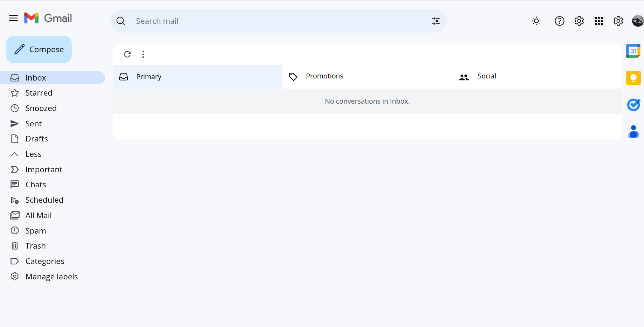Open Gmail settings gear
The width and height of the screenshot is (644, 327).
point(579,21)
